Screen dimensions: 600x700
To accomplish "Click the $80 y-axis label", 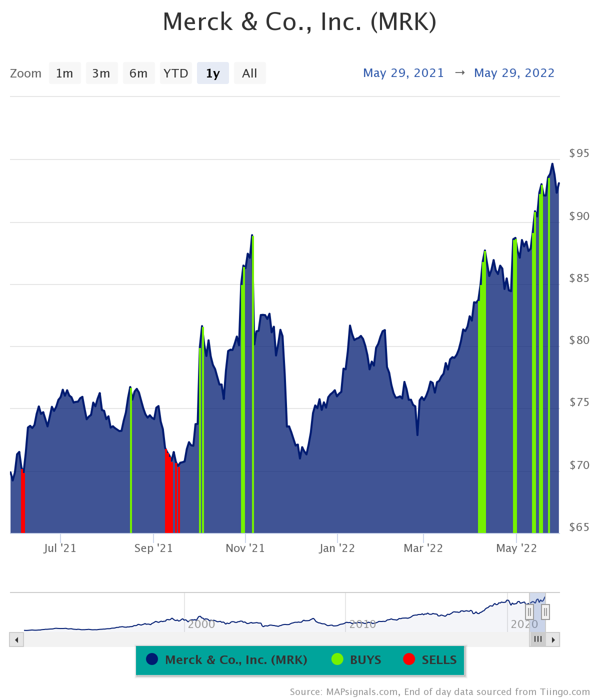I will point(579,340).
